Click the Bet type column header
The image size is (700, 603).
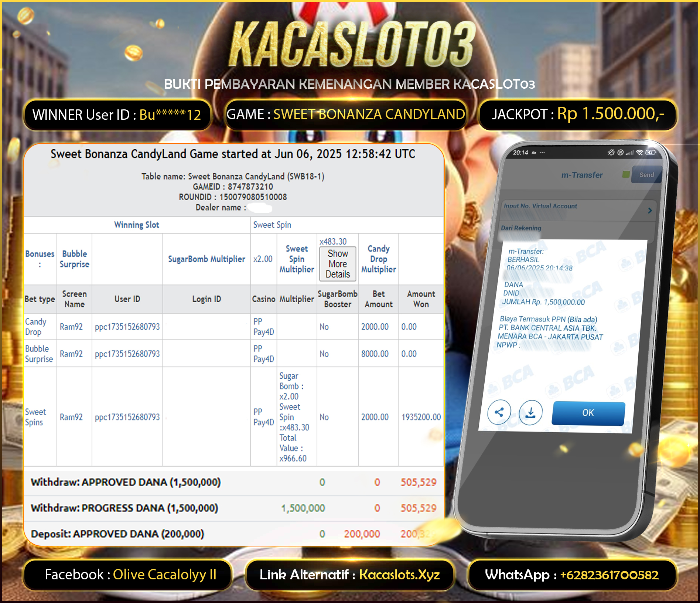[x=40, y=299]
